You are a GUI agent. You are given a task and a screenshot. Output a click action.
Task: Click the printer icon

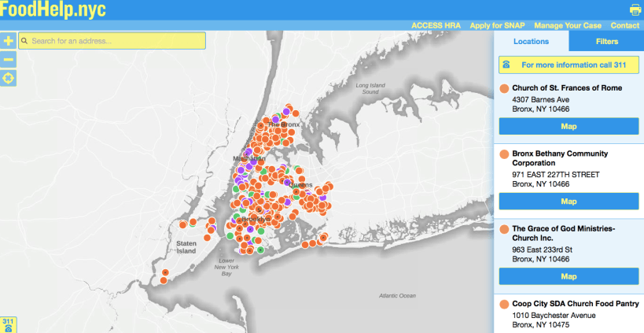click(x=635, y=10)
